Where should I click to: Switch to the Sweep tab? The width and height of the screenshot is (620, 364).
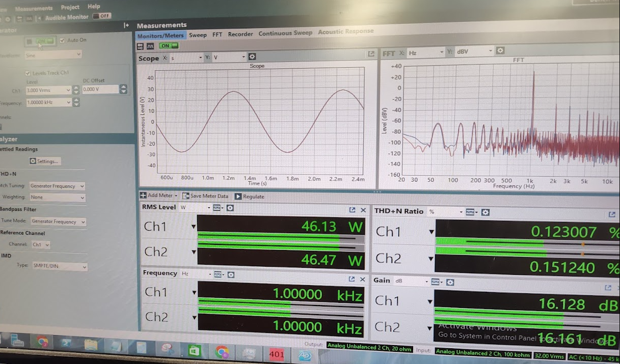tap(198, 35)
